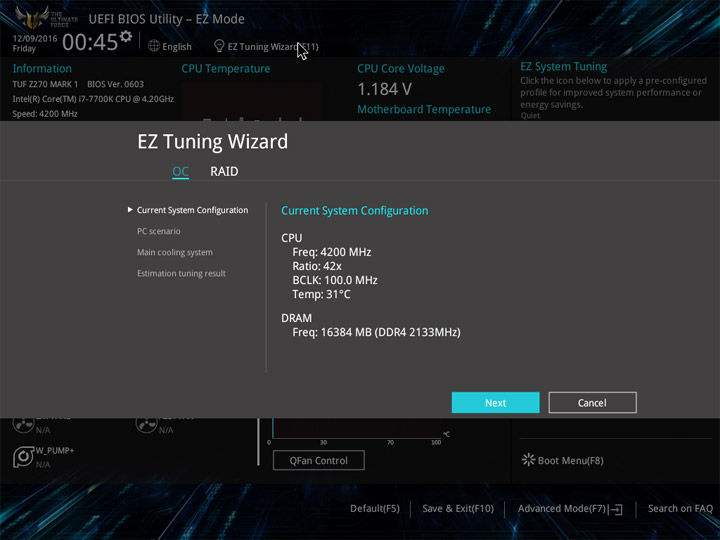Screen dimensions: 720x540
Task: Click 'Freq: 16384 MB (DDR4 2133MHz)' line
Action: pyautogui.click(x=377, y=332)
